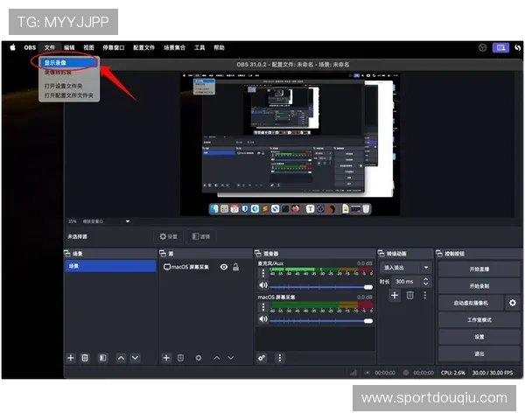Viewport: 525px width, 420px height.
Task: Open the virtual camera settings gear
Action: coord(513,303)
